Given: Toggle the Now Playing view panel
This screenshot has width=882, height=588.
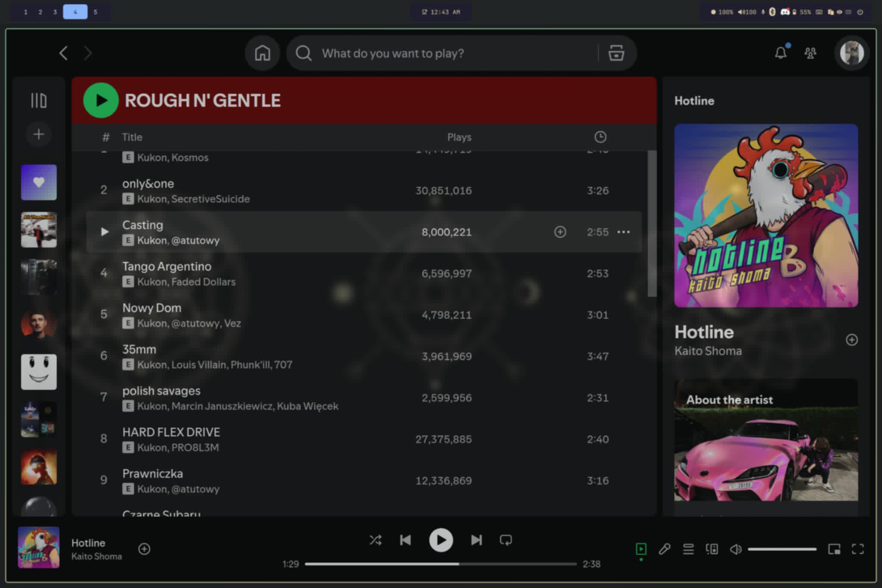Looking at the screenshot, I should (641, 549).
